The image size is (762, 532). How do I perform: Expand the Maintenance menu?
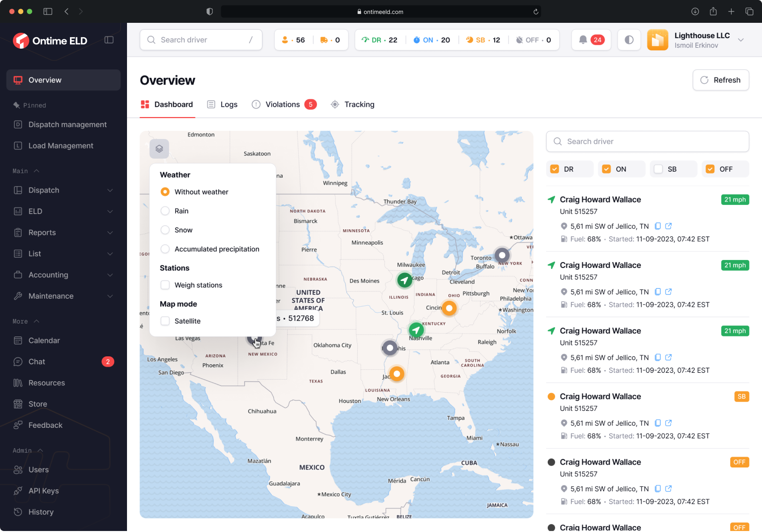tap(63, 296)
